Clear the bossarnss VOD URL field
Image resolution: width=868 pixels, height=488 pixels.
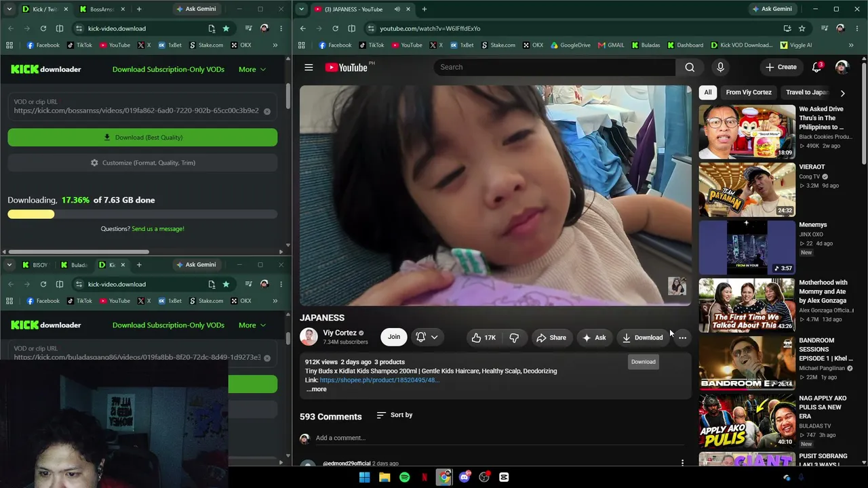[x=267, y=111]
